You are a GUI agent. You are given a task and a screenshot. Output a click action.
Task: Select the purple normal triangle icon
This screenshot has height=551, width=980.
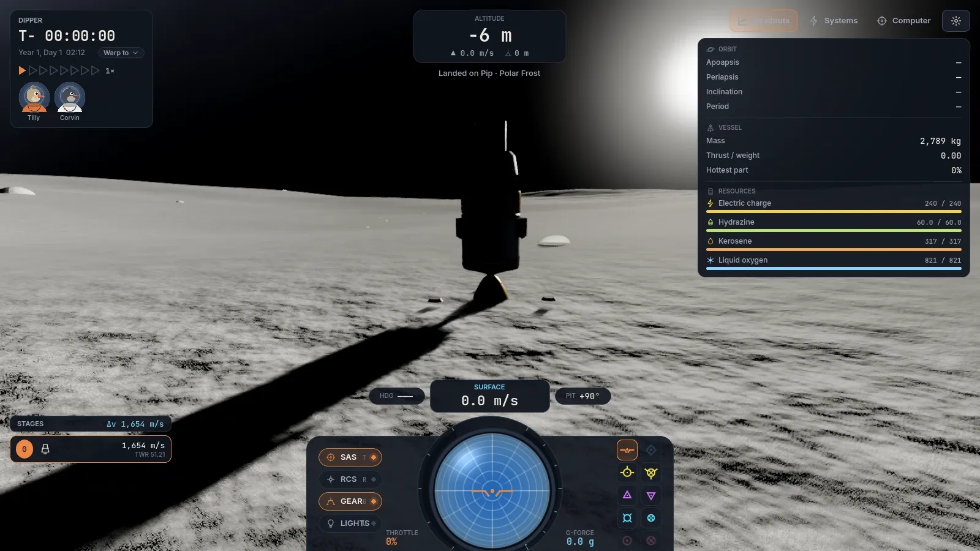point(627,495)
